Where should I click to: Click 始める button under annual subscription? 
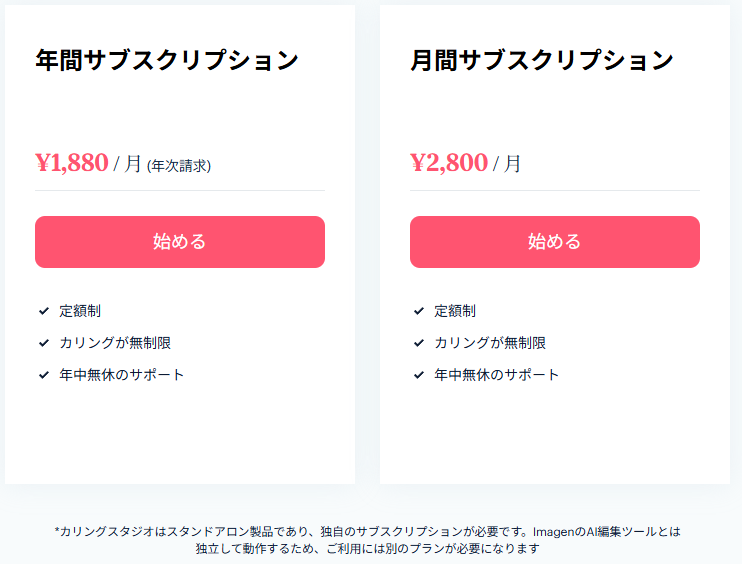180,242
